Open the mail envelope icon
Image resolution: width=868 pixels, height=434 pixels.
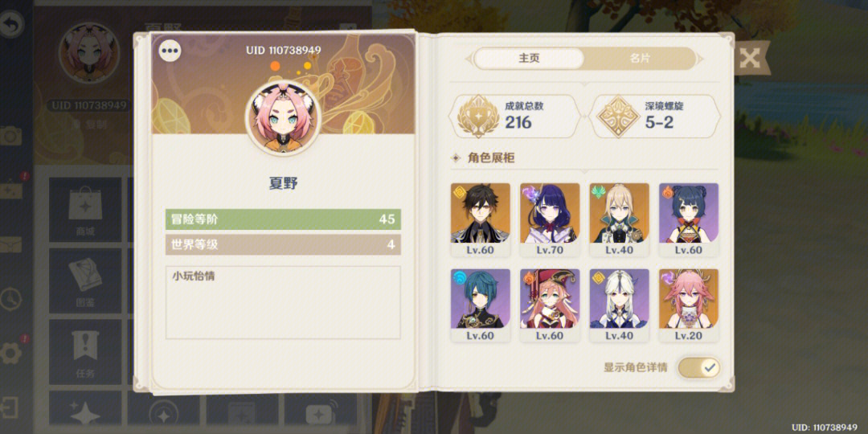[11, 244]
